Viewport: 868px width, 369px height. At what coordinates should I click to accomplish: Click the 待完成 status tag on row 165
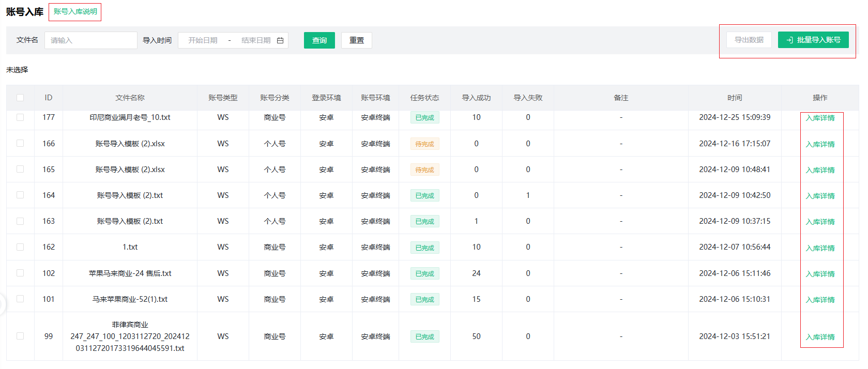point(424,170)
